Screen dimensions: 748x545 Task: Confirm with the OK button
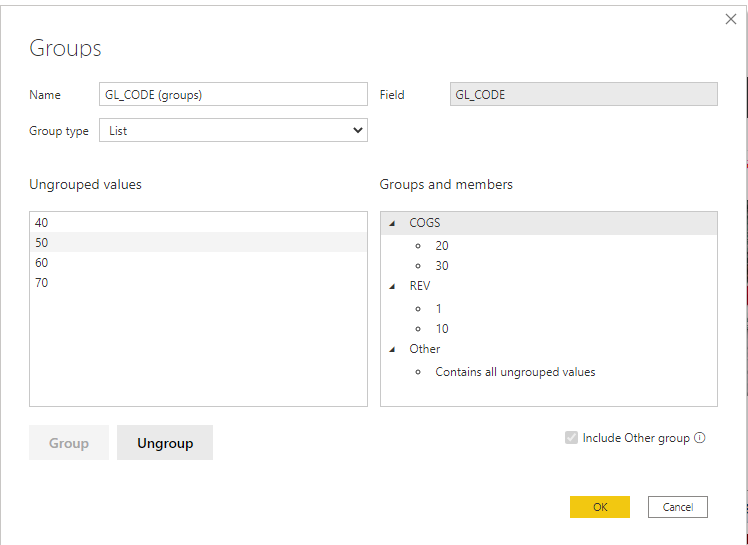click(600, 507)
